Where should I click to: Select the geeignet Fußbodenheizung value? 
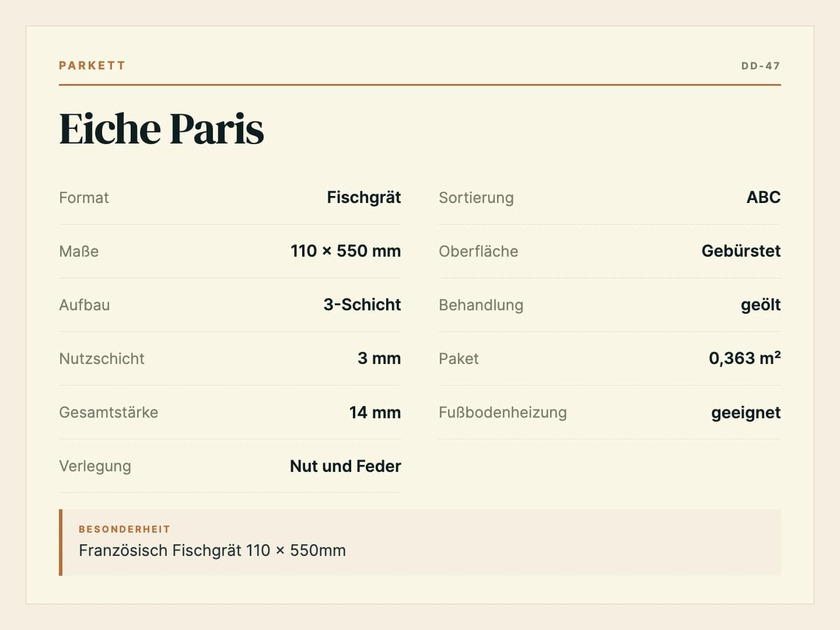coord(746,413)
